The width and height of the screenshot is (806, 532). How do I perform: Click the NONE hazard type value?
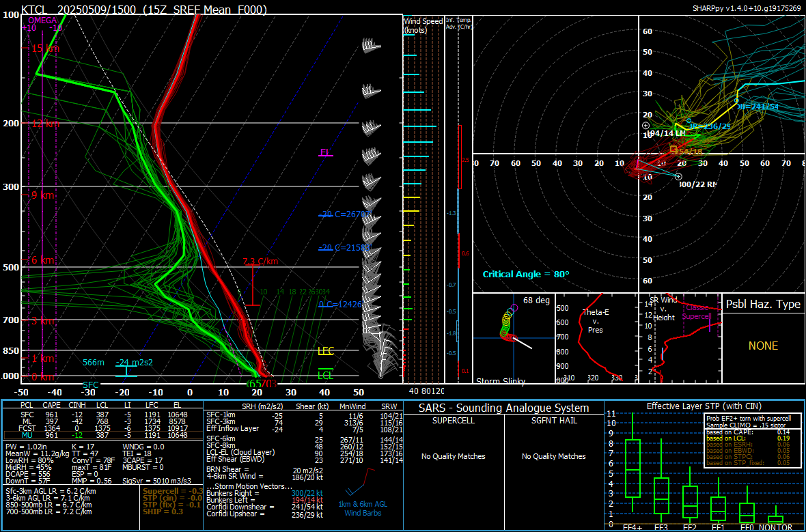(764, 346)
